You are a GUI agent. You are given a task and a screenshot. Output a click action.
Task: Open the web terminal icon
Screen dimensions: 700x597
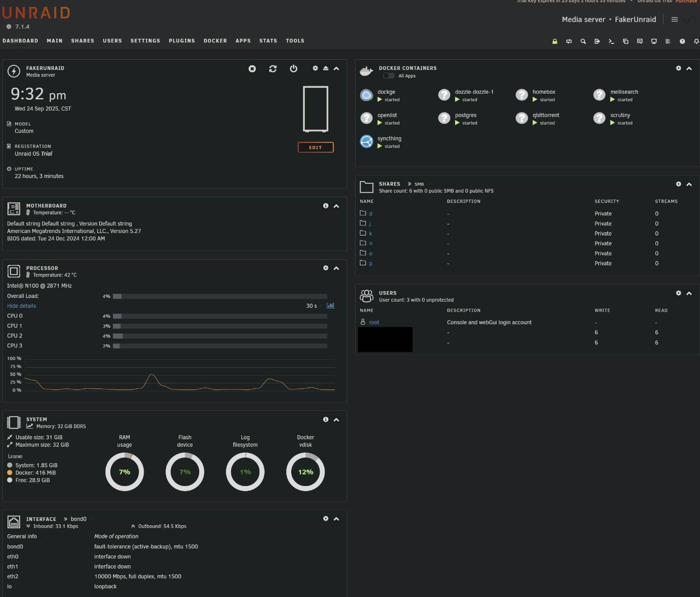click(x=611, y=42)
